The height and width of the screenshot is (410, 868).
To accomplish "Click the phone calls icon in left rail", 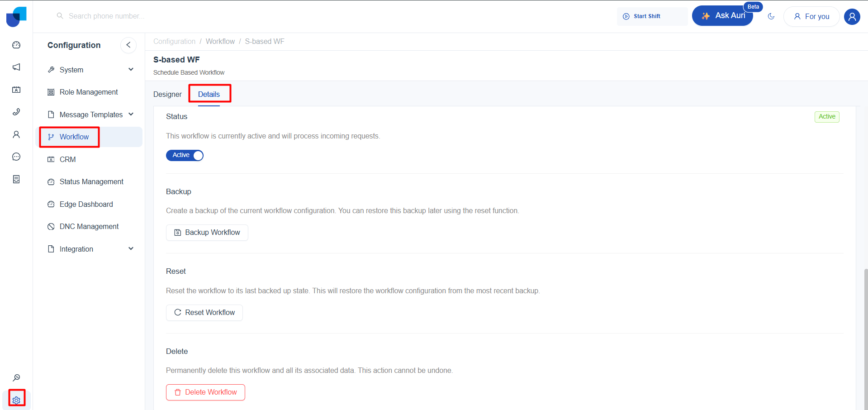I will click(16, 112).
